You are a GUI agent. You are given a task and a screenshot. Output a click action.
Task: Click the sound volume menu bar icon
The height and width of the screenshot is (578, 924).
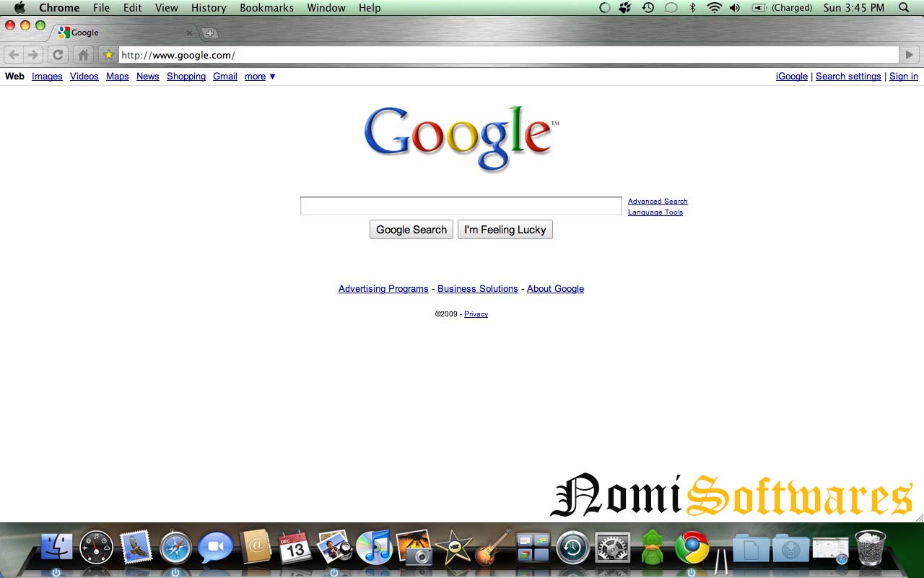point(735,8)
